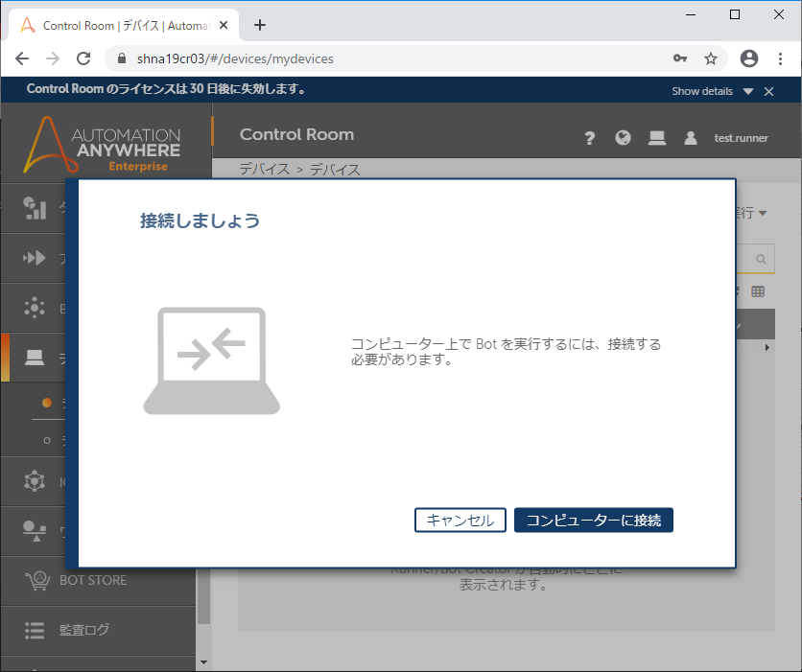This screenshot has height=672, width=802.
Task: Expand Show details in license banner
Action: point(712,91)
